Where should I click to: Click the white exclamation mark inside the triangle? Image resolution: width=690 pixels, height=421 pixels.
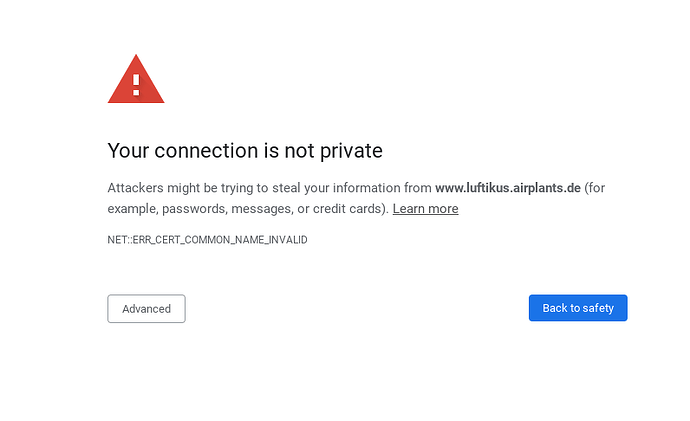(136, 82)
